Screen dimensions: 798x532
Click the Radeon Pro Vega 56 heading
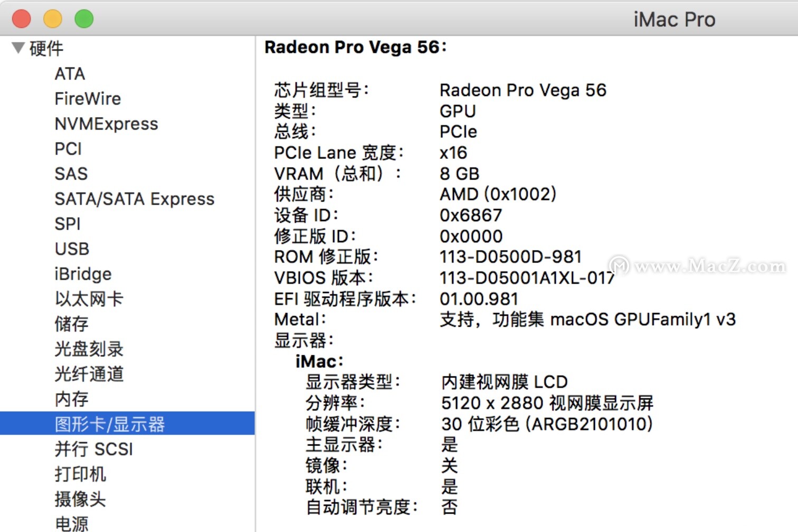click(x=356, y=47)
